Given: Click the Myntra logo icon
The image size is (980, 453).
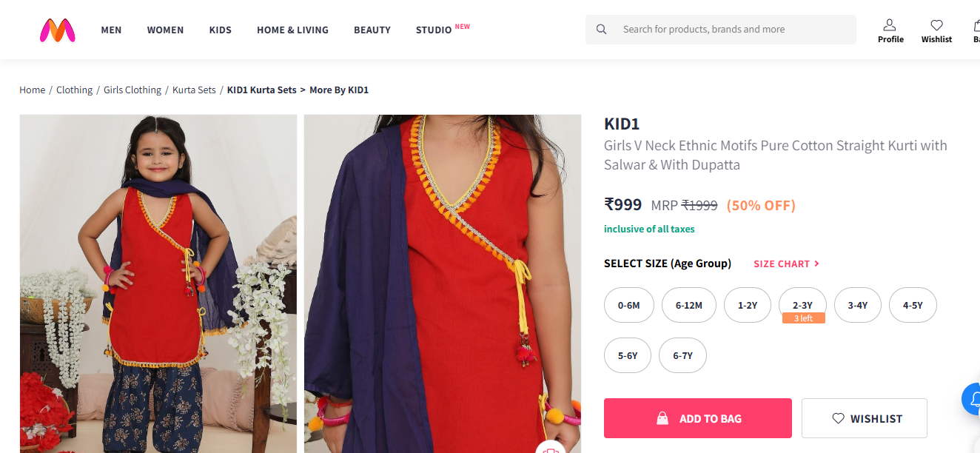Looking at the screenshot, I should [58, 30].
